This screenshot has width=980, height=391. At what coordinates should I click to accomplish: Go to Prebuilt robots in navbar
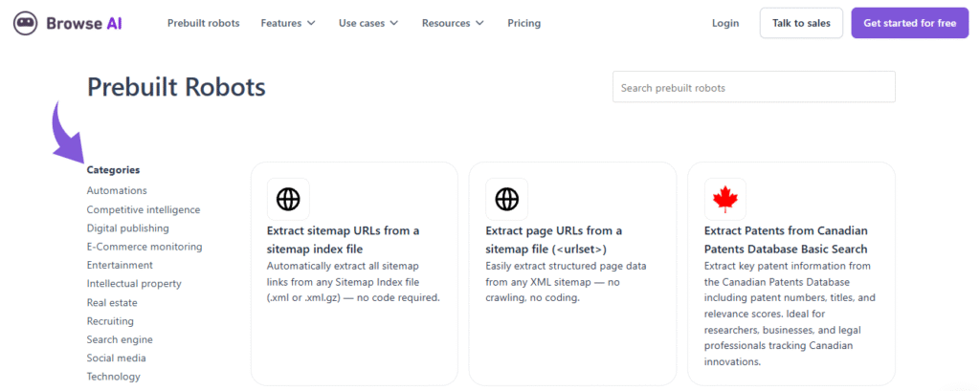pyautogui.click(x=203, y=23)
